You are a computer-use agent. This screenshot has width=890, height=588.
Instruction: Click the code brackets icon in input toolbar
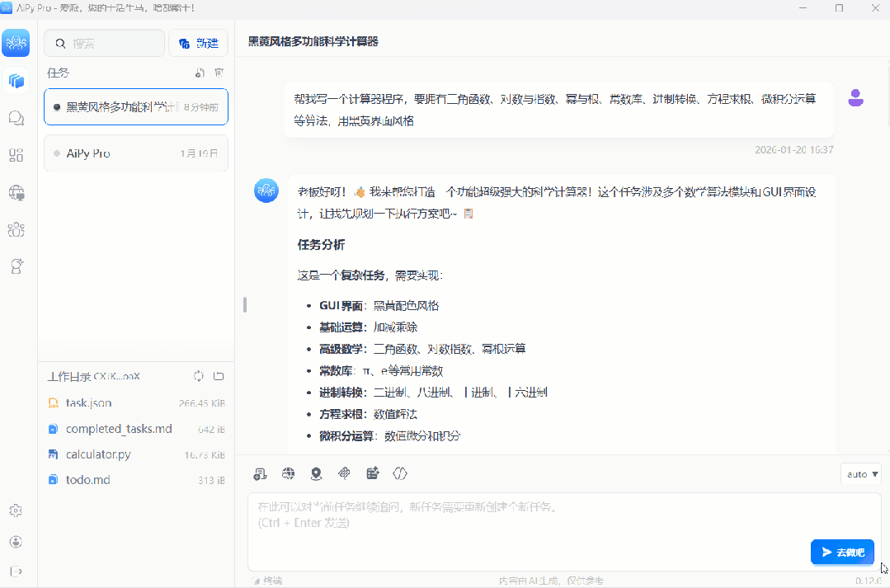pos(400,473)
